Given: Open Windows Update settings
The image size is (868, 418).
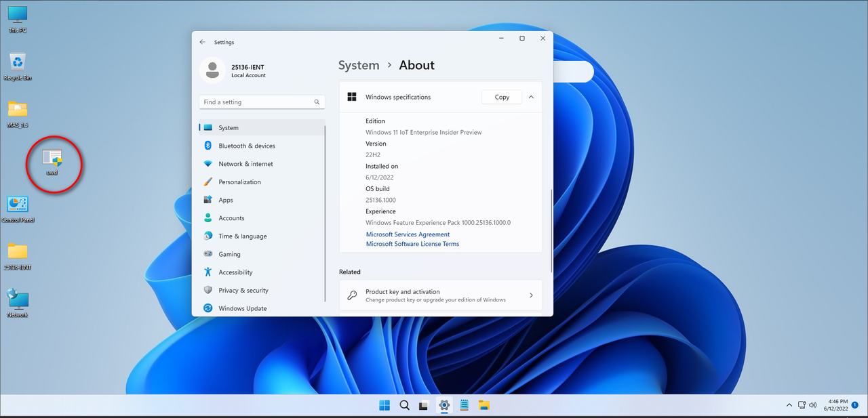Looking at the screenshot, I should coord(262,308).
